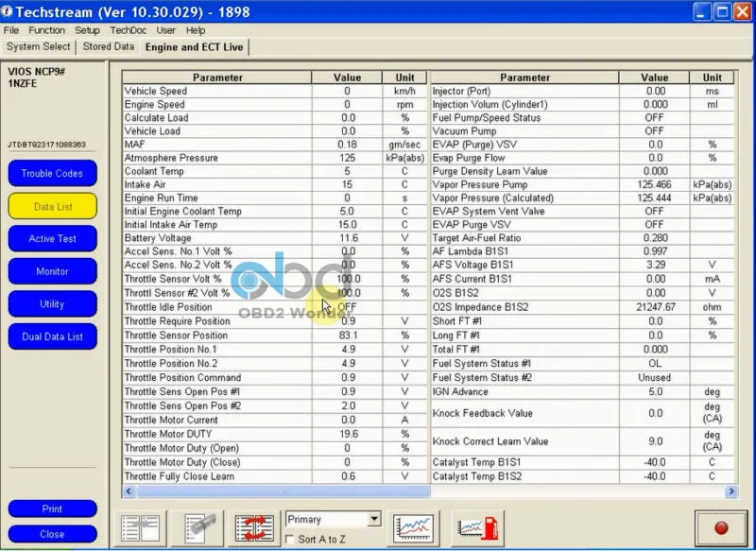
Task: Open the Primary list dropdown
Action: click(x=373, y=519)
